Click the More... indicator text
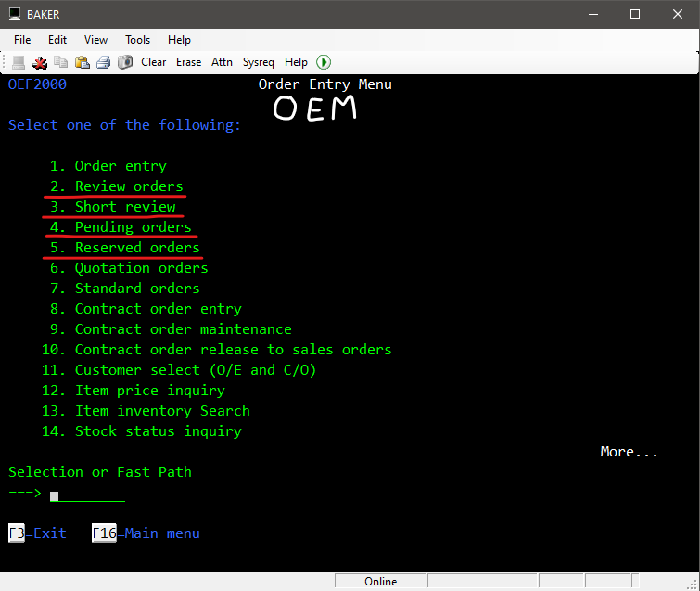700x591 pixels. [x=629, y=452]
